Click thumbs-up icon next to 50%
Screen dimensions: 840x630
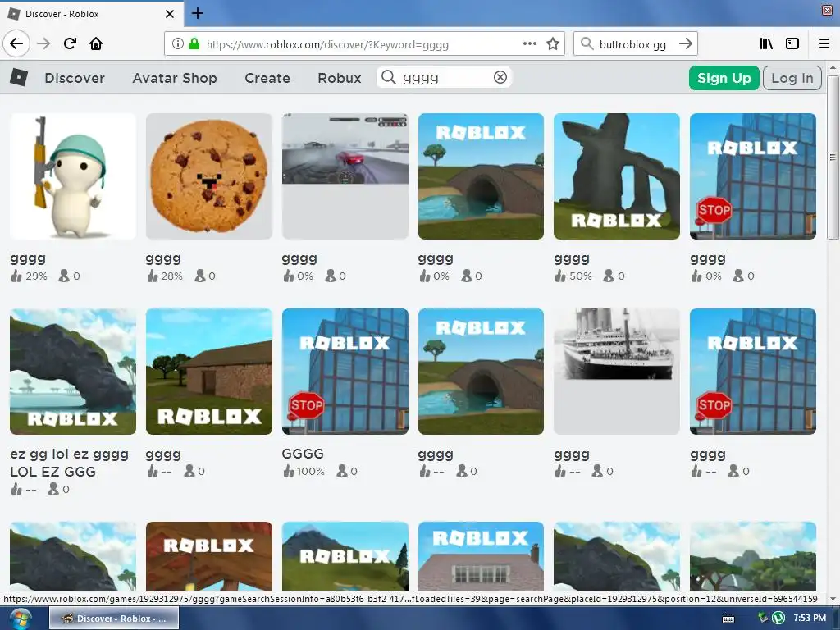click(560, 276)
